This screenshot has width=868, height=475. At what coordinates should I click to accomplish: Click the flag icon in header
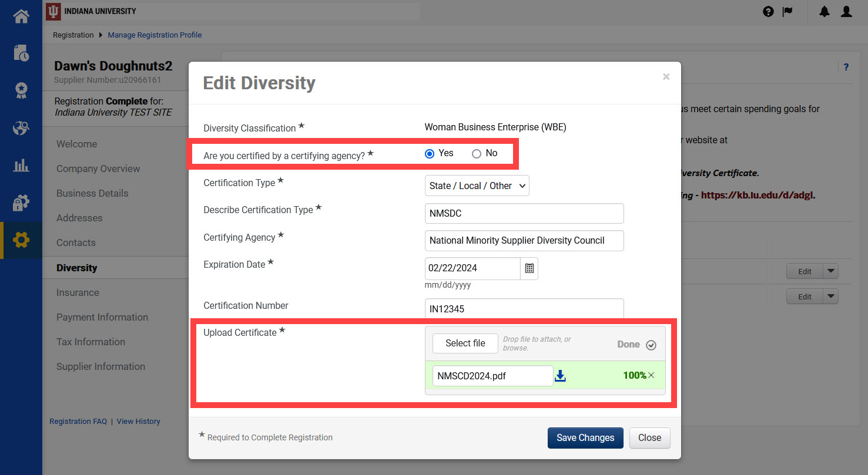click(x=787, y=11)
